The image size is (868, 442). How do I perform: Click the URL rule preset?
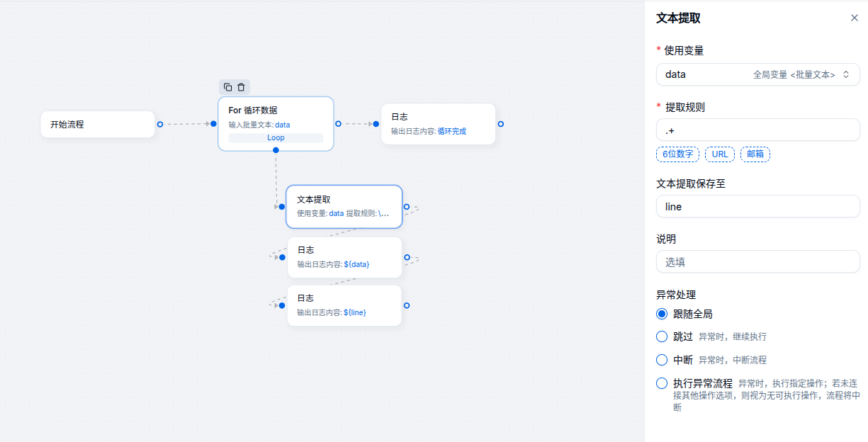click(x=719, y=154)
